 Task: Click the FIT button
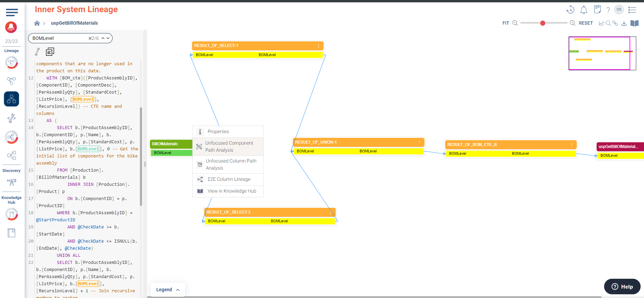point(505,23)
